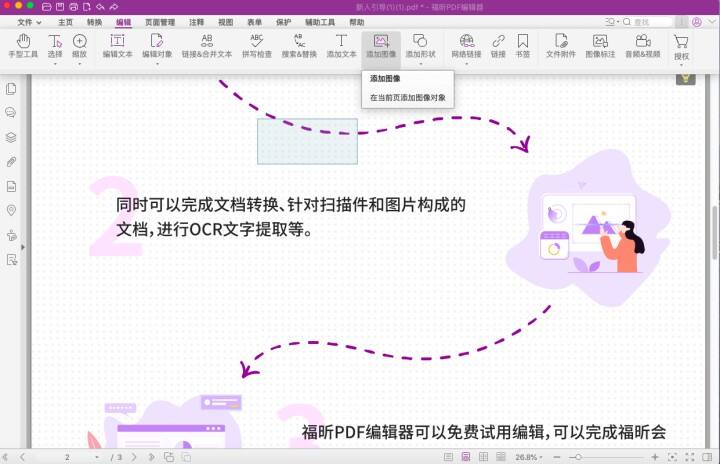Open the Comments panel in sidebar
The image size is (720, 464).
point(11,113)
